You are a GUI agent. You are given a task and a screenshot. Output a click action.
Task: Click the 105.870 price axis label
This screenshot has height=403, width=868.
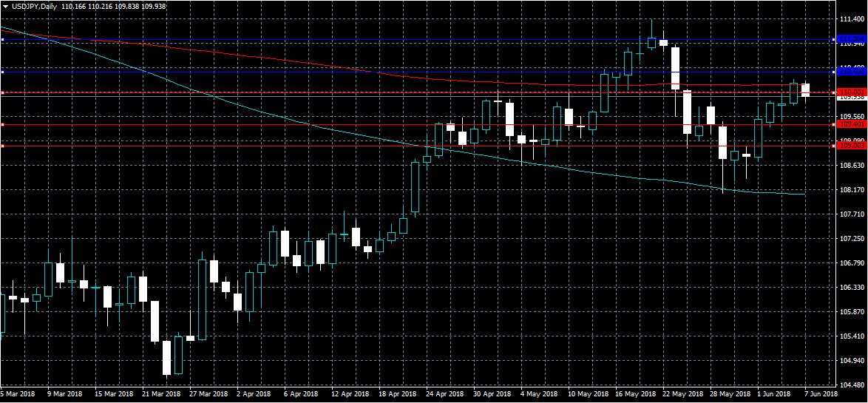pos(852,311)
